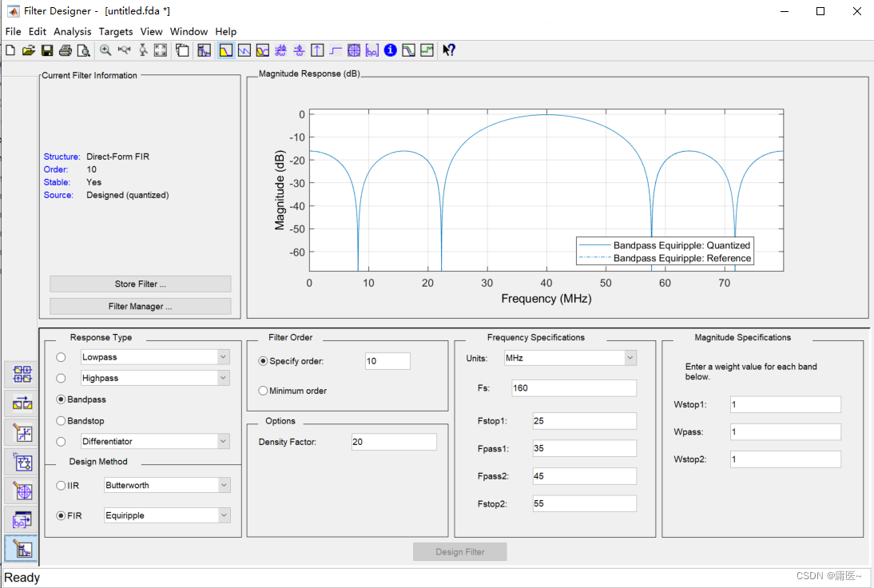Select the Lowpass response type radio
This screenshot has height=588, width=874.
pos(62,357)
